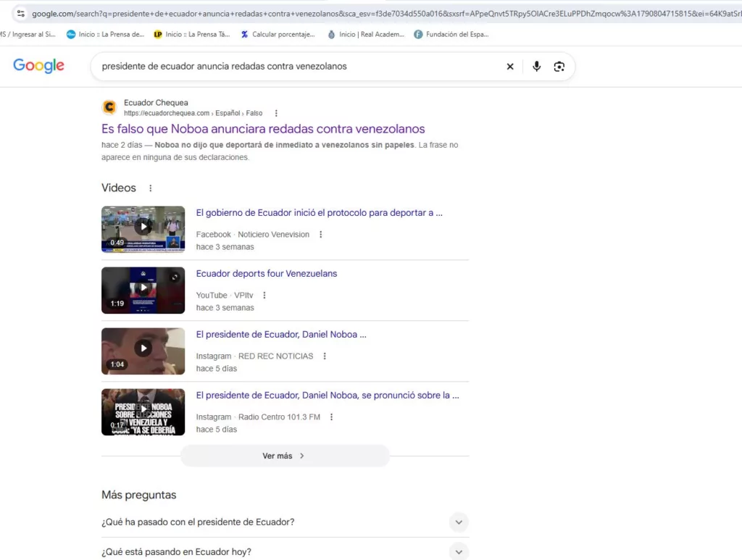The image size is (742, 560).
Task: Click the 'Ver más' videos button
Action: click(x=285, y=456)
